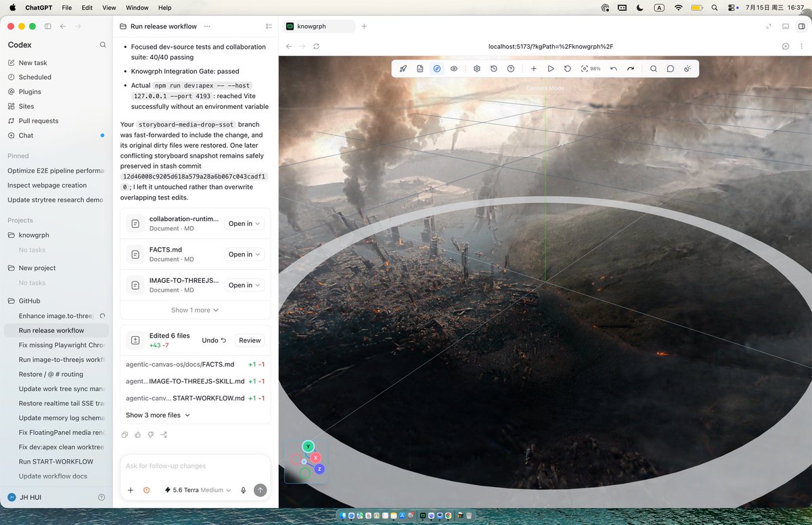Screen dimensions: 812x525
Task: Send the message with the arrow button
Action: 260,490
